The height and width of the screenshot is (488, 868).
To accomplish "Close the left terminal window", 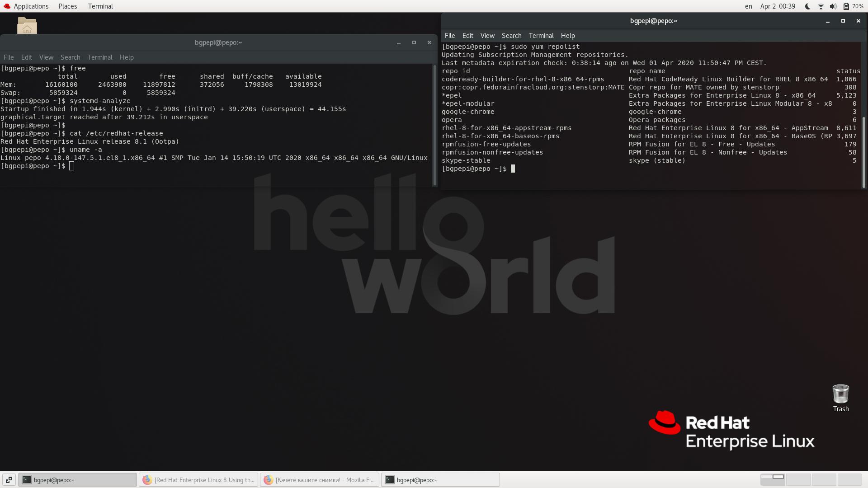I will [429, 42].
